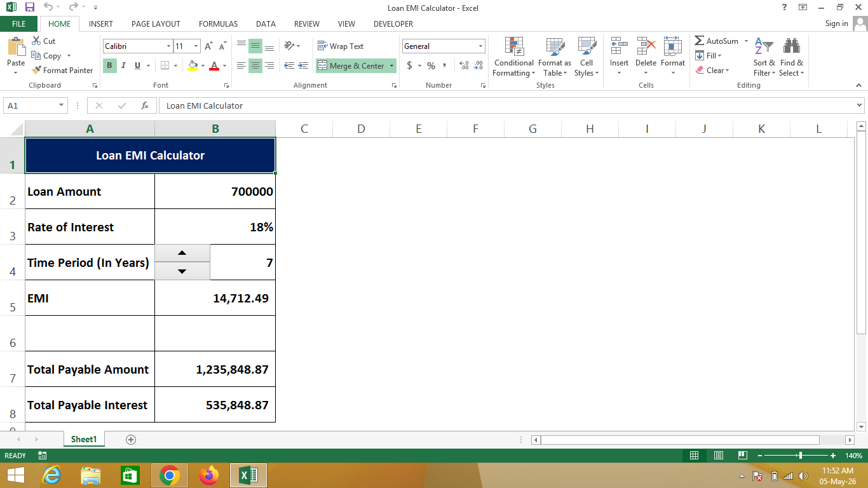Image resolution: width=868 pixels, height=488 pixels.
Task: Toggle Align Left
Action: point(241,65)
